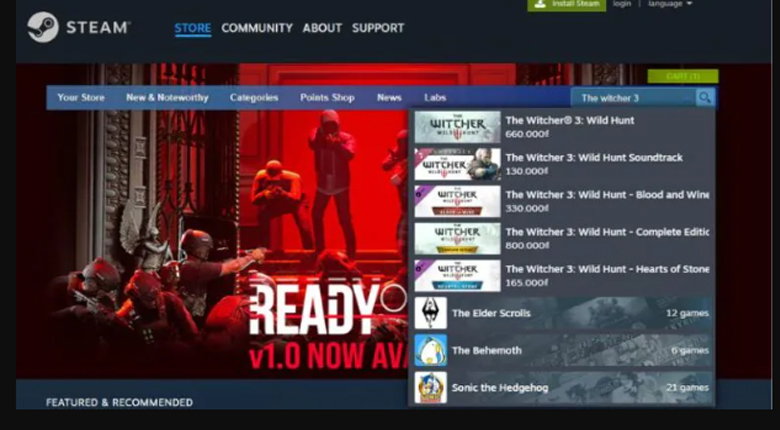Expand the Your Store menu
Screen dimensions: 780x430
pos(81,98)
